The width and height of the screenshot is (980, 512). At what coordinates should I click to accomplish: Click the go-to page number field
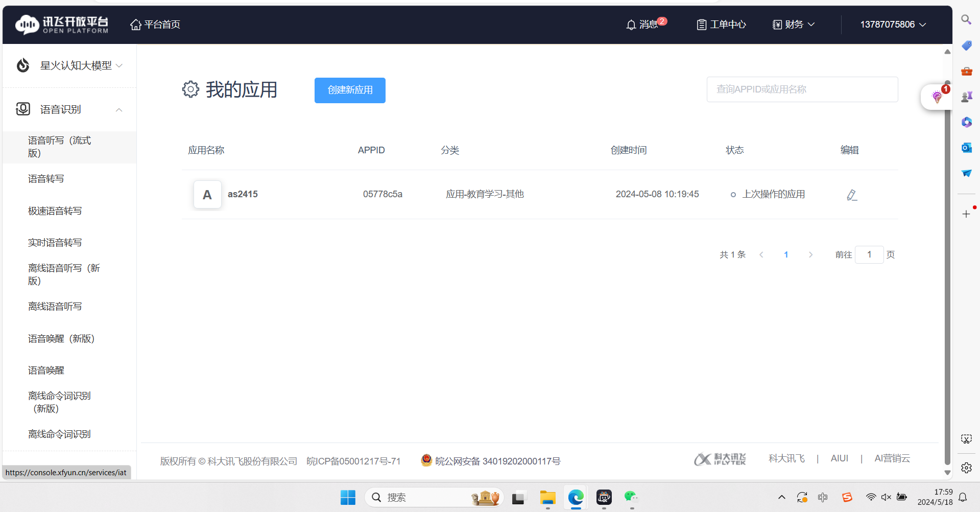click(x=869, y=254)
